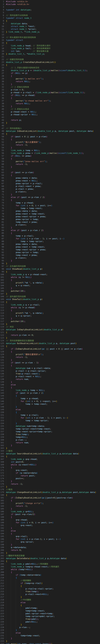100x644 pixels.
Task: Click the line 'typedef struct node_t'
Action: pyautogui.click(x=19, y=18)
